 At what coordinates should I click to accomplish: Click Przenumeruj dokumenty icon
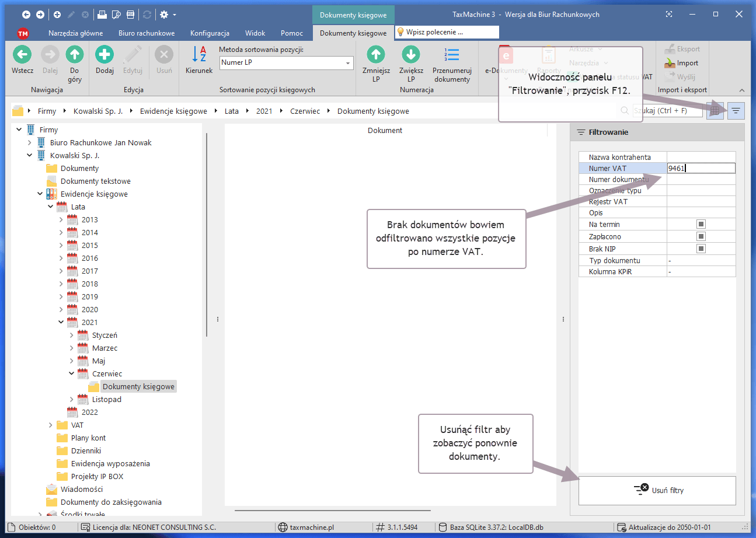pyautogui.click(x=452, y=55)
